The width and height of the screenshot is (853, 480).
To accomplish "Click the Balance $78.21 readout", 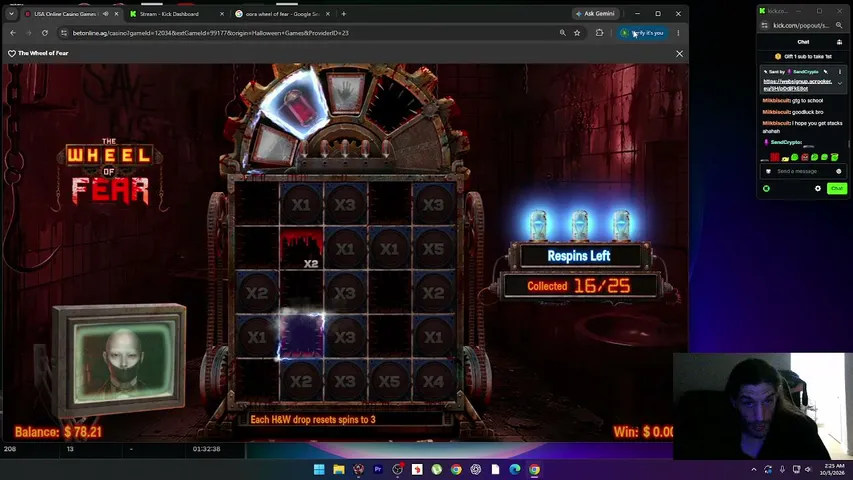I will [x=58, y=432].
